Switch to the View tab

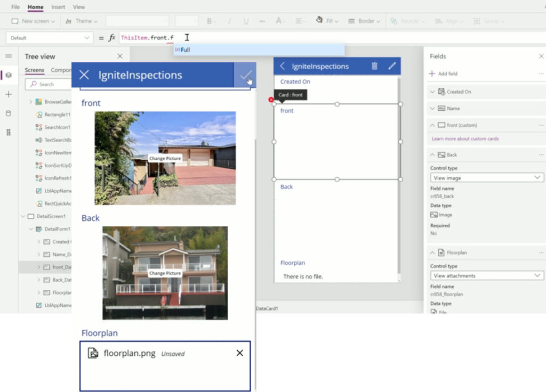(x=79, y=7)
